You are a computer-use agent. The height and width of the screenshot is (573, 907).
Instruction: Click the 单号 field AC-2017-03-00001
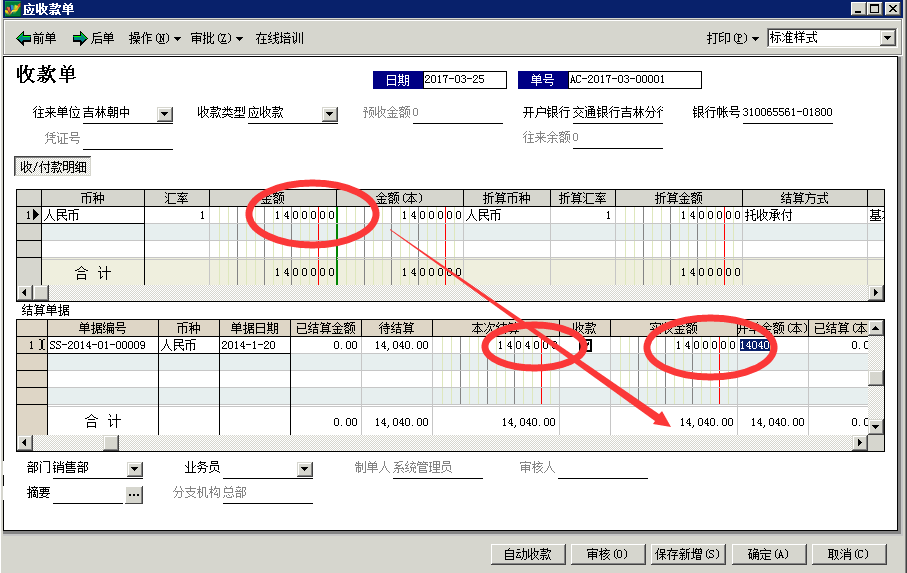tap(634, 79)
